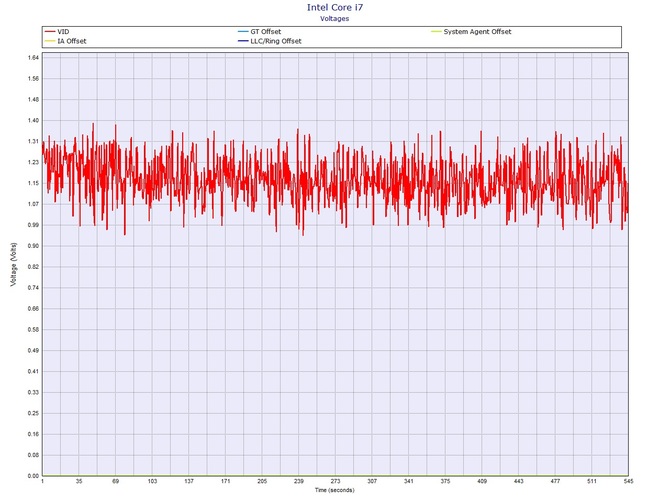This screenshot has width=670, height=502.
Task: Click the Time (seconds) axis label
Action: [x=335, y=490]
